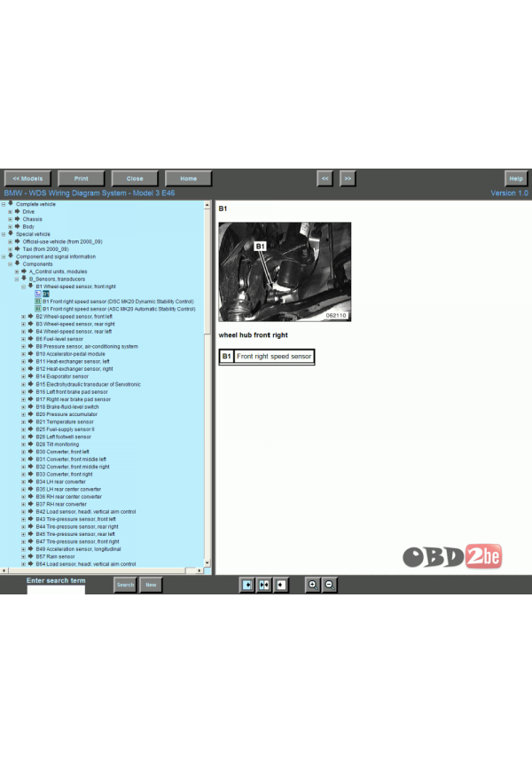Select B12 Heat-exchanger sensor, right
532x763 pixels.
click(x=74, y=369)
